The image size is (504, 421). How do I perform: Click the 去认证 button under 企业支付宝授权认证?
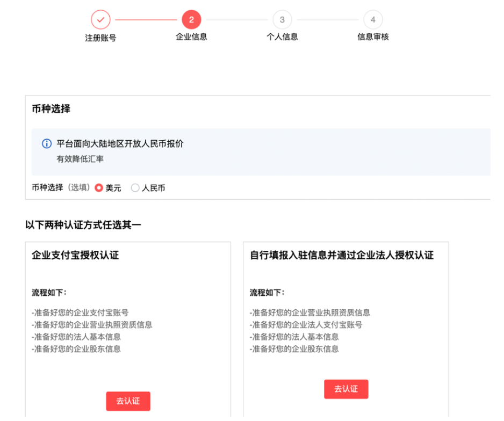click(128, 401)
